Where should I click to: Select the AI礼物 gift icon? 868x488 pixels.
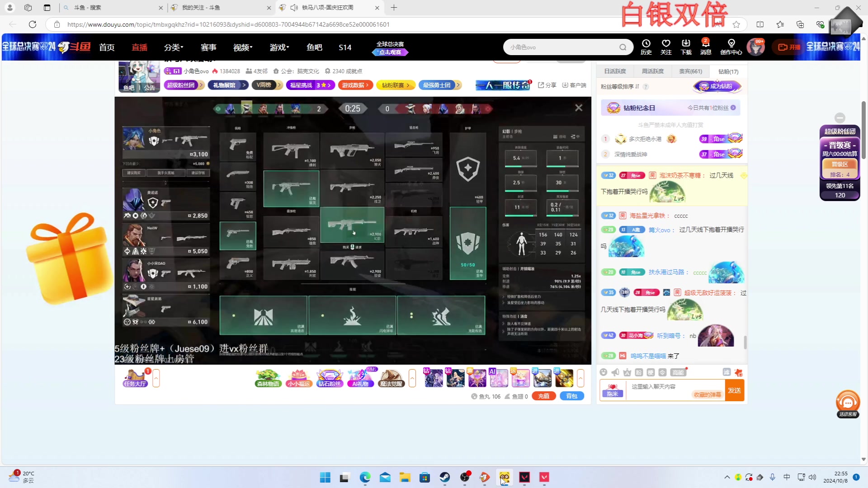360,378
